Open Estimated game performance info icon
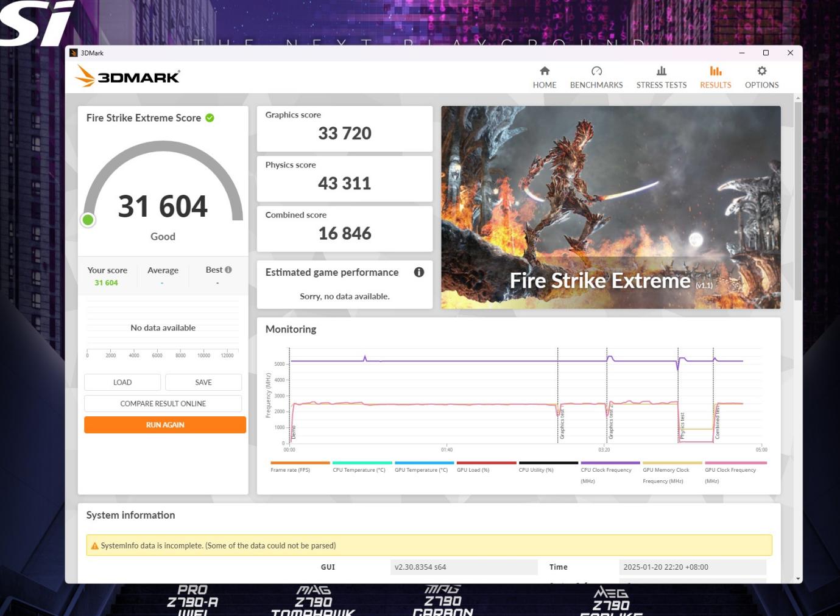Viewport: 840px width, 616px height. pos(419,272)
